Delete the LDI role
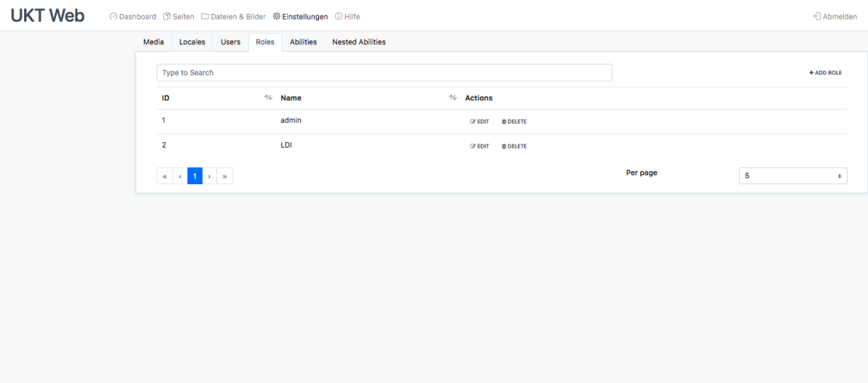The width and height of the screenshot is (868, 383). tap(513, 147)
